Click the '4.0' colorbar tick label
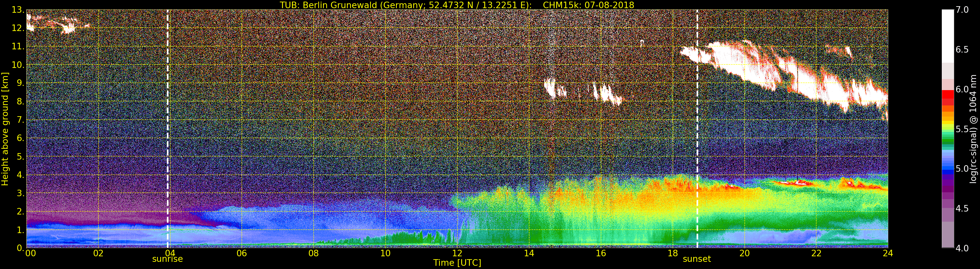Image resolution: width=980 pixels, height=269 pixels. point(962,248)
